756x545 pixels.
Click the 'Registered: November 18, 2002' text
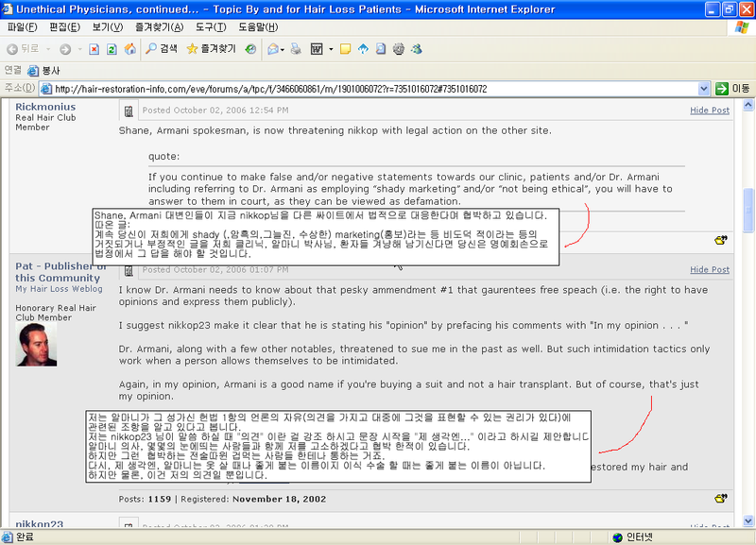[253, 500]
